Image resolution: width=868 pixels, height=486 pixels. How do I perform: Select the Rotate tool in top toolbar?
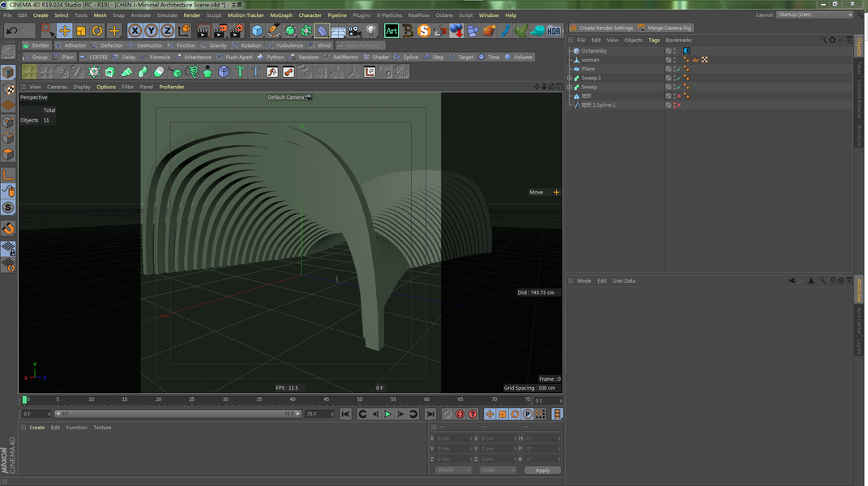(97, 31)
